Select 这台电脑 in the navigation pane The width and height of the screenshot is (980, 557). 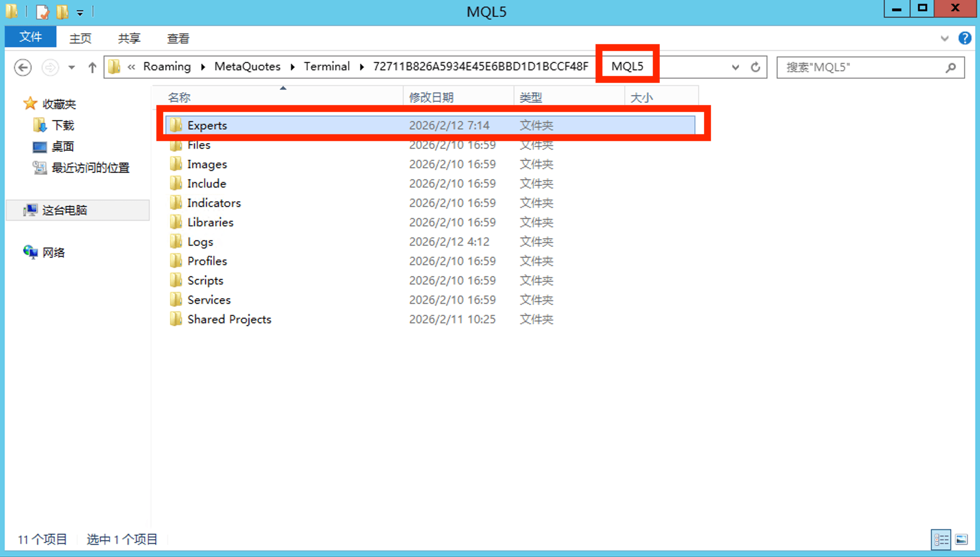tap(65, 211)
